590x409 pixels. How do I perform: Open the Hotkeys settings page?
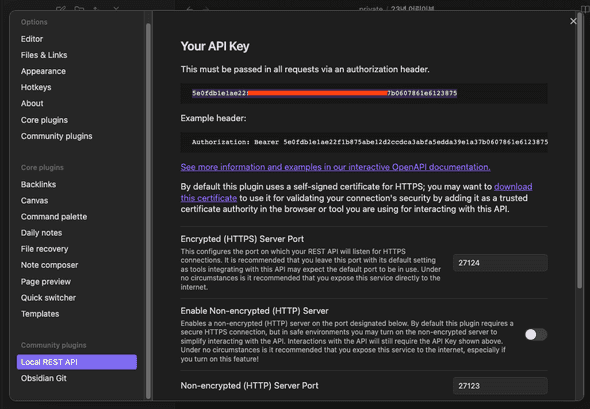tap(36, 87)
